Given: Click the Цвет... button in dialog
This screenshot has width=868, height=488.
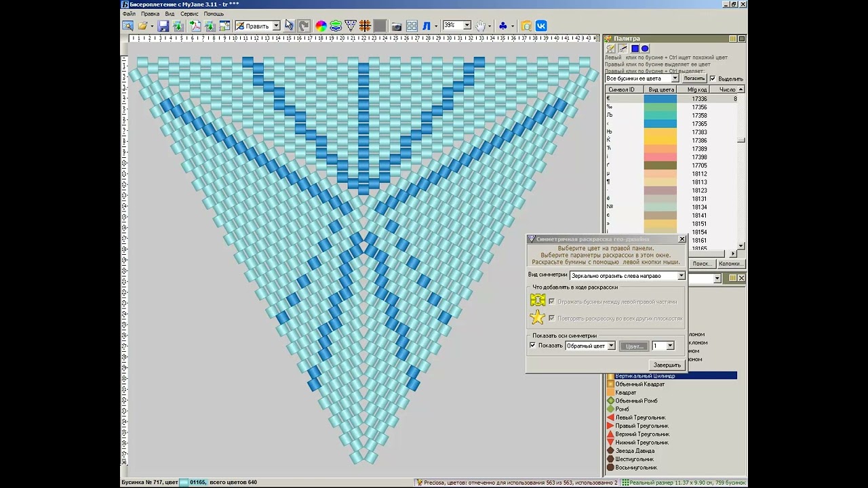Looking at the screenshot, I should [634, 346].
